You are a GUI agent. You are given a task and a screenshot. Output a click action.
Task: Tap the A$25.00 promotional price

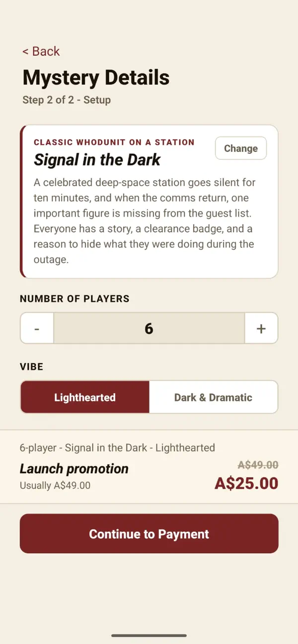[246, 483]
